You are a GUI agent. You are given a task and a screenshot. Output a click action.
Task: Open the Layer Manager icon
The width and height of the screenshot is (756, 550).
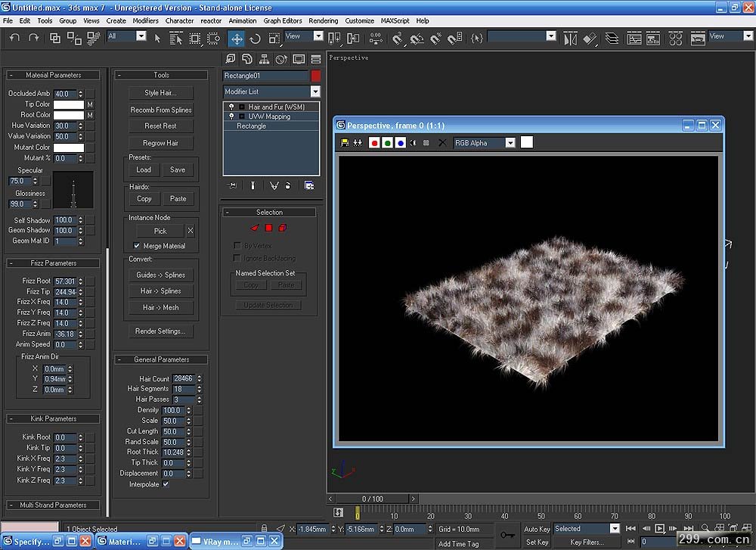[x=612, y=39]
